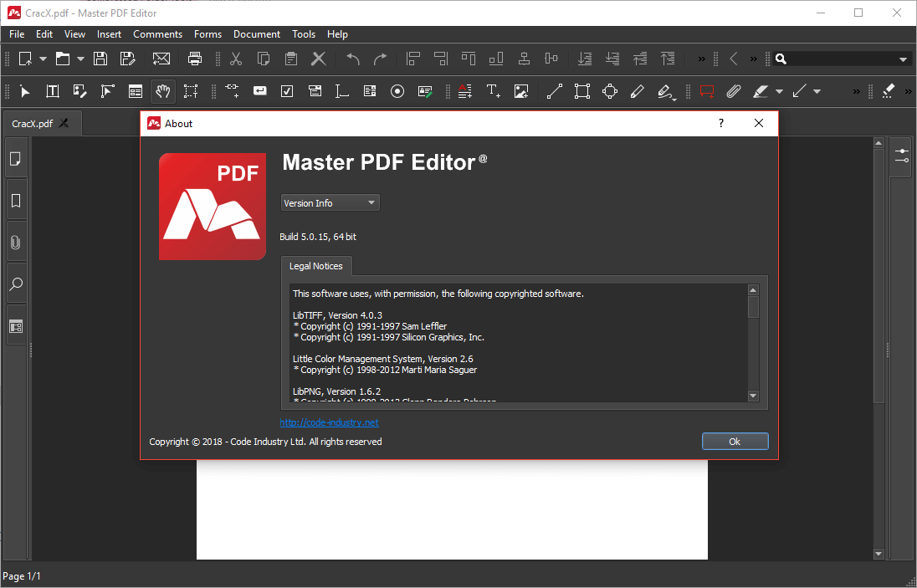Image resolution: width=917 pixels, height=588 pixels.
Task: Select the Legal Notices tab
Action: pyautogui.click(x=316, y=266)
